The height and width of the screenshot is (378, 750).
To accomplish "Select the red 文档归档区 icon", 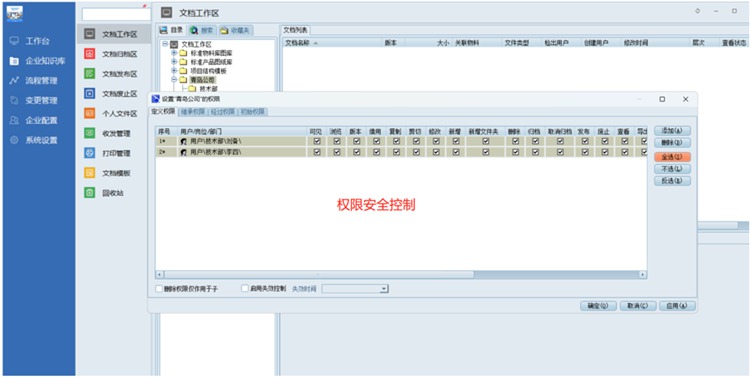I will coord(89,54).
